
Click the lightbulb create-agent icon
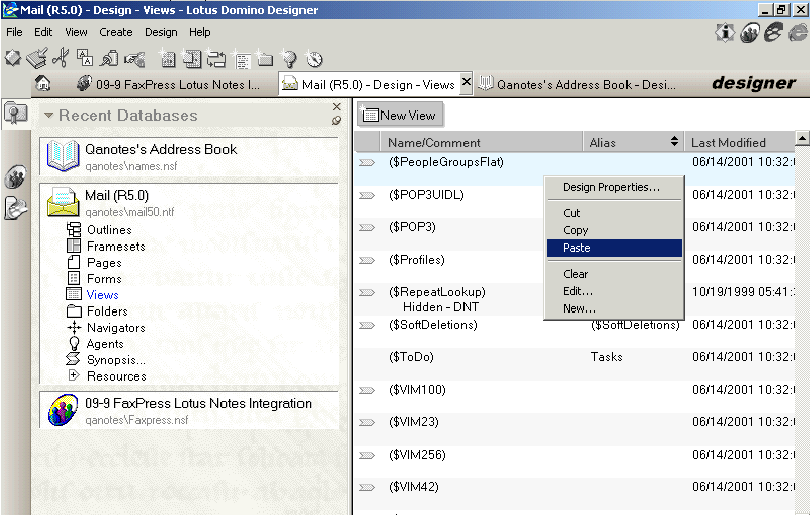[289, 59]
